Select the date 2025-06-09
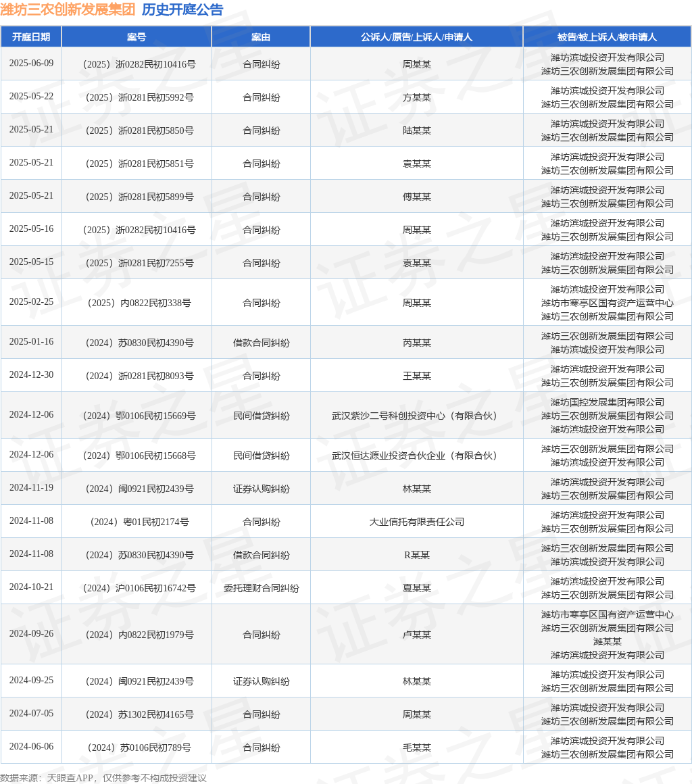This screenshot has width=692, height=784. (x=31, y=64)
